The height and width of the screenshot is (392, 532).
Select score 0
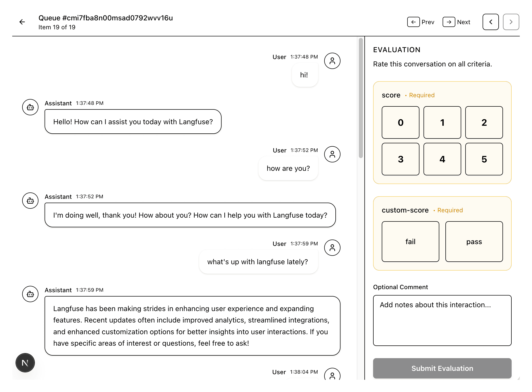pyautogui.click(x=400, y=122)
